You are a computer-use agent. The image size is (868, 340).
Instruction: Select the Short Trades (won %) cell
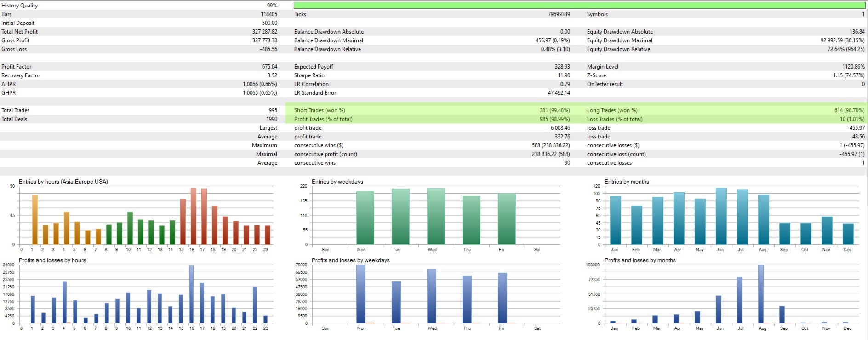[x=431, y=110]
